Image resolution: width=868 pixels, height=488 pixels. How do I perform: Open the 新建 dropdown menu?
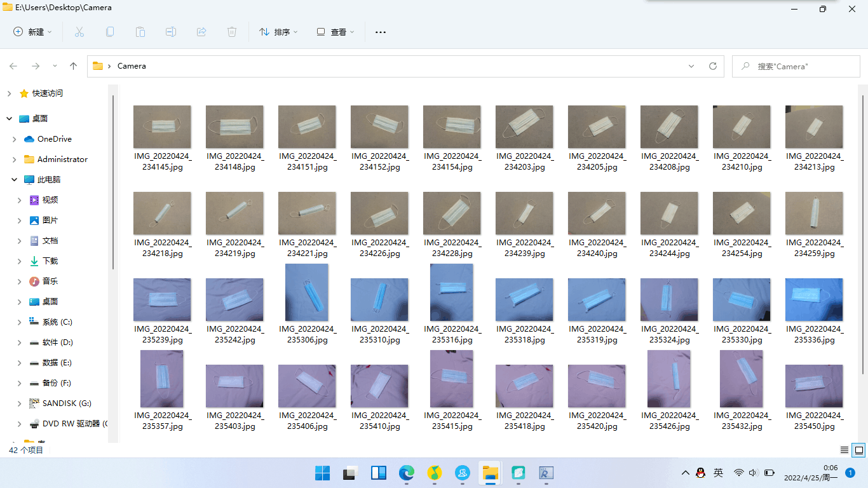point(32,32)
